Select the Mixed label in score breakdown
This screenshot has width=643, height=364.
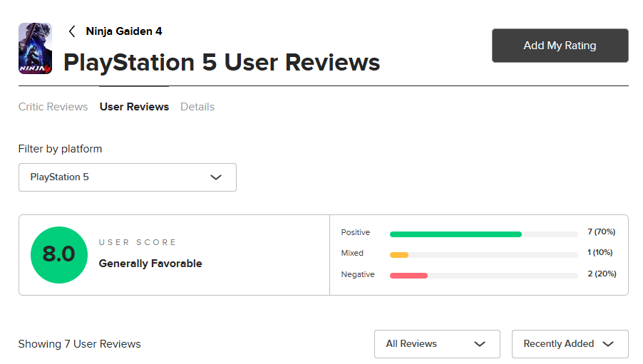(352, 253)
